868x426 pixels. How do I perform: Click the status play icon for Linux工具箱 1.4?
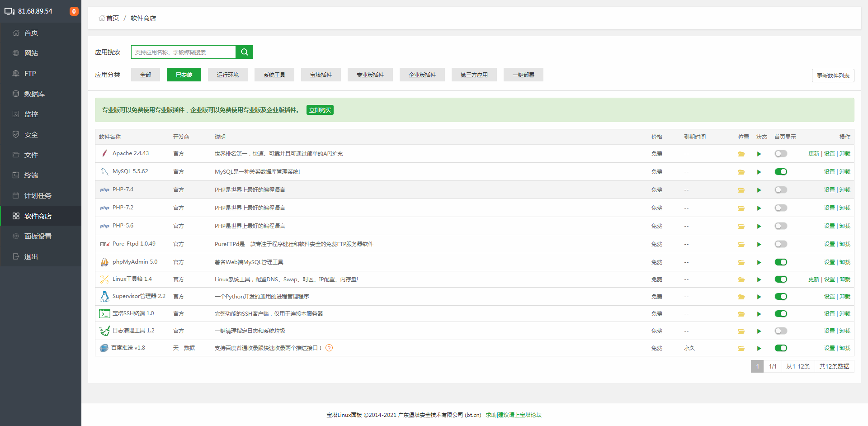click(759, 280)
